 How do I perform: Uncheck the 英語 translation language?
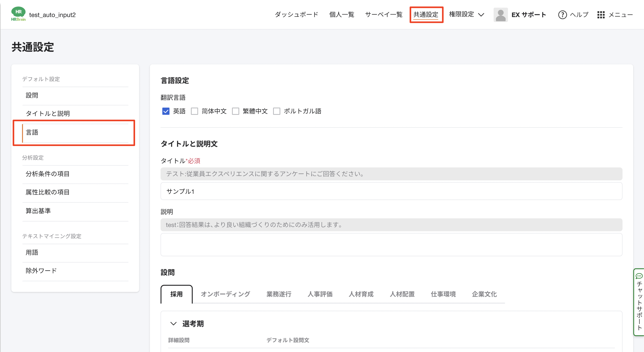click(166, 111)
